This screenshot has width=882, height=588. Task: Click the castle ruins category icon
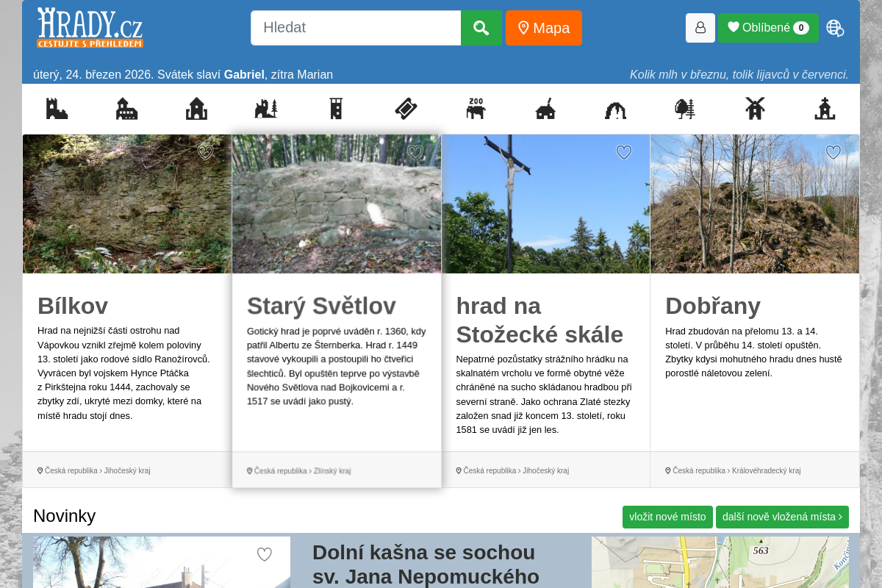[266, 109]
